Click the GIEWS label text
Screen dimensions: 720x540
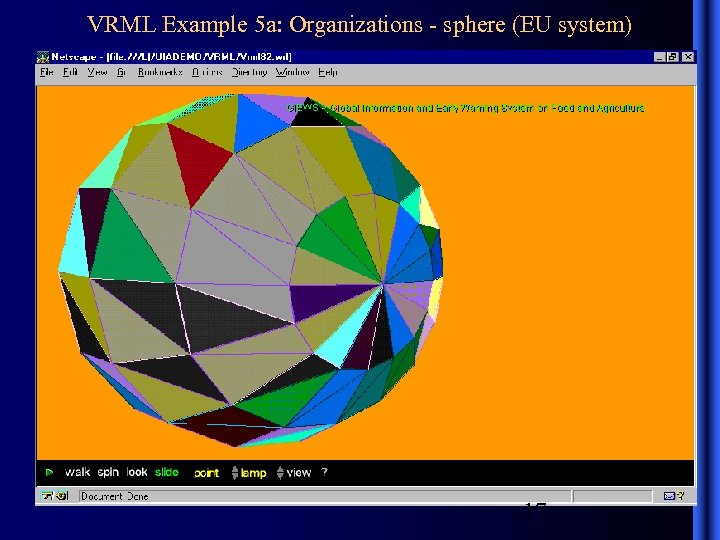click(x=465, y=108)
